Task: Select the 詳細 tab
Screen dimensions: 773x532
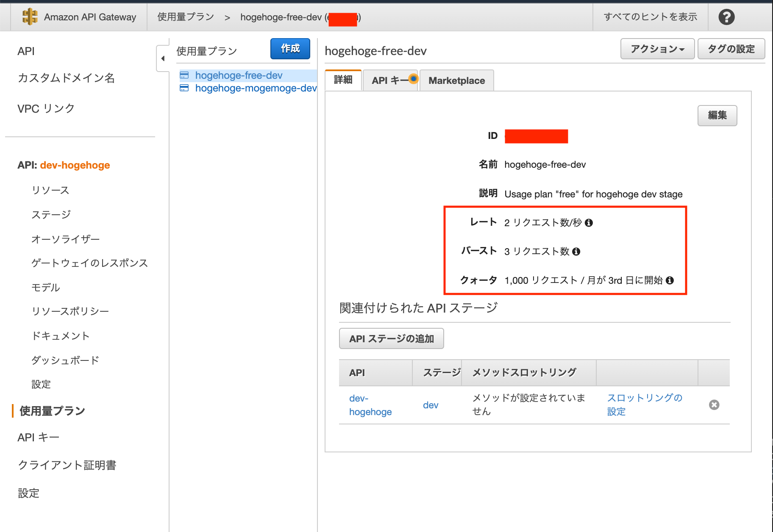Action: click(x=343, y=80)
